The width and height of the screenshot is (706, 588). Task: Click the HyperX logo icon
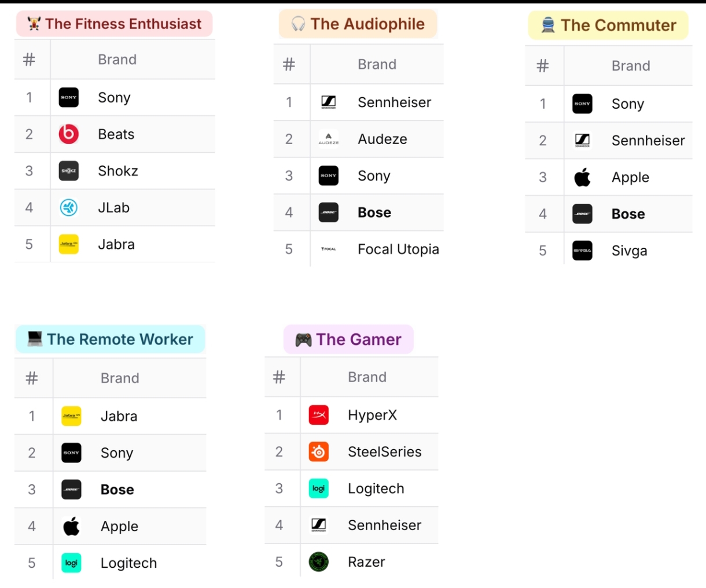click(319, 415)
